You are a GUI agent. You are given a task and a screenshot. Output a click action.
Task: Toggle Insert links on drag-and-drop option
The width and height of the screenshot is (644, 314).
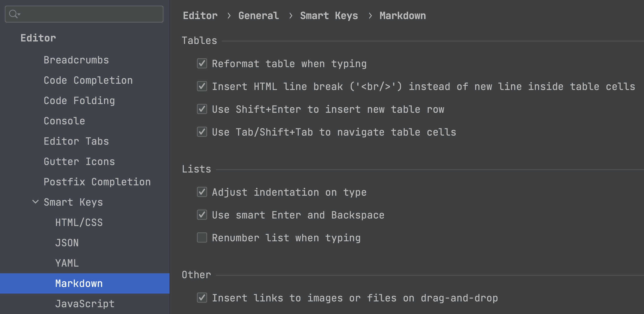point(202,298)
